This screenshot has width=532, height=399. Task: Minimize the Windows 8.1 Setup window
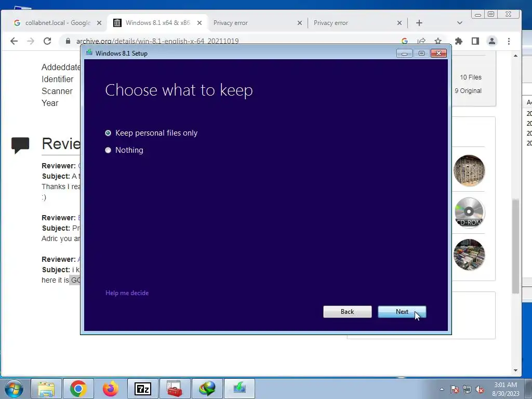click(404, 54)
